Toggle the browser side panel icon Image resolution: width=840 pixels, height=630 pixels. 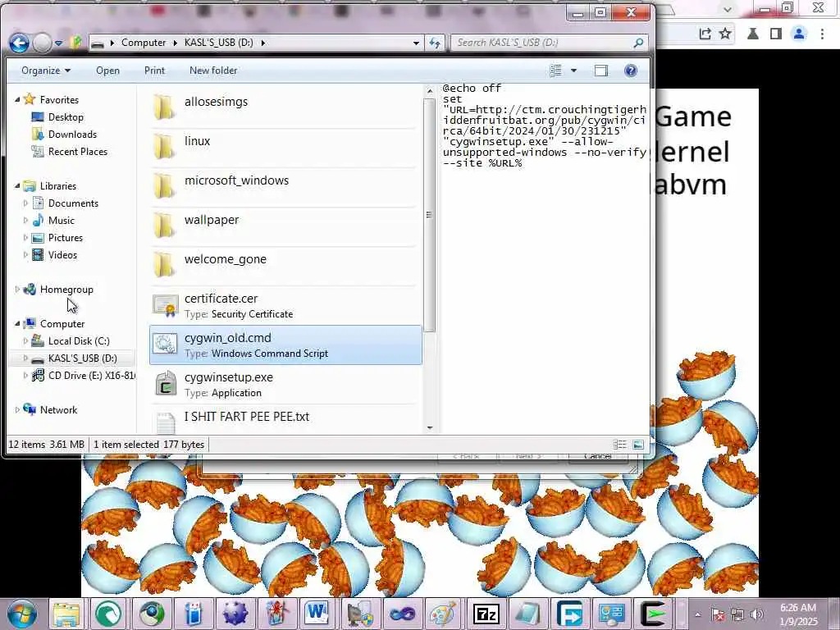(775, 34)
